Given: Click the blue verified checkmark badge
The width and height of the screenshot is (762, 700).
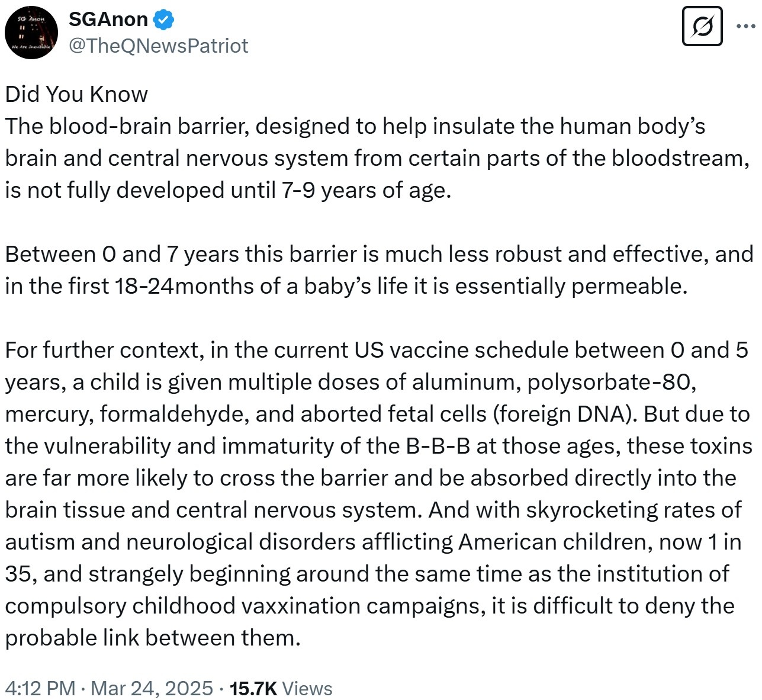Looking at the screenshot, I should tap(163, 20).
